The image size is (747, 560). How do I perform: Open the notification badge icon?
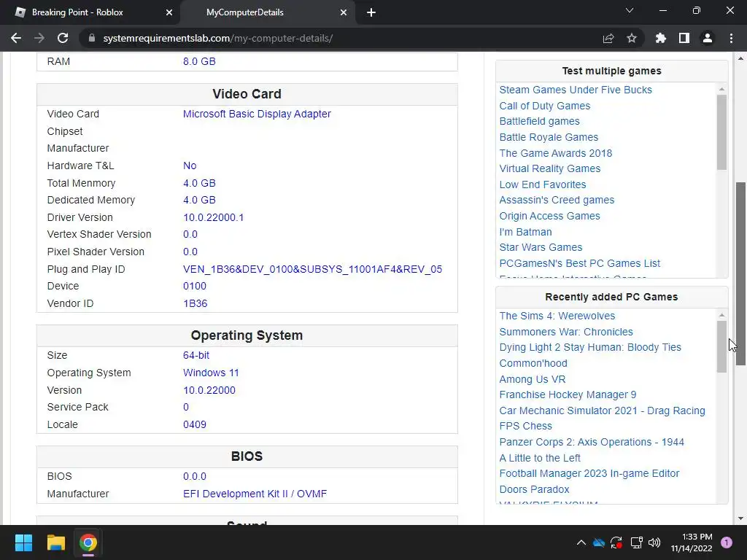[x=727, y=542]
